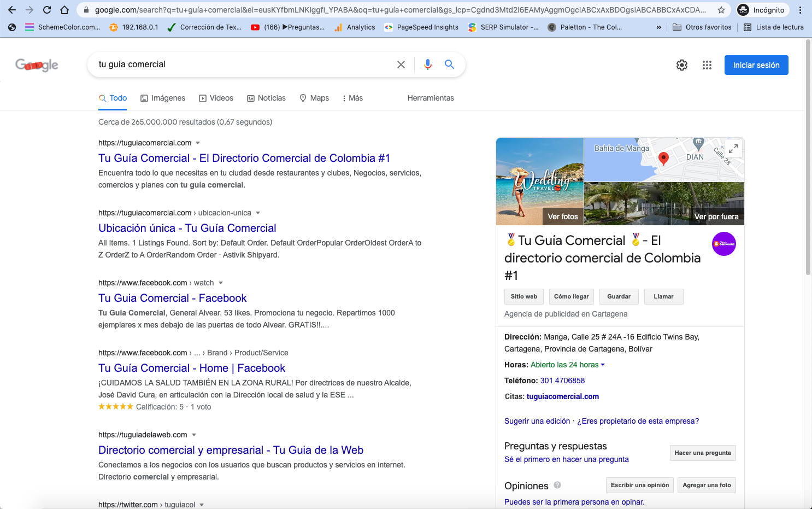Expand dropdown arrow next to twitter.com tuguiacol

point(202,505)
